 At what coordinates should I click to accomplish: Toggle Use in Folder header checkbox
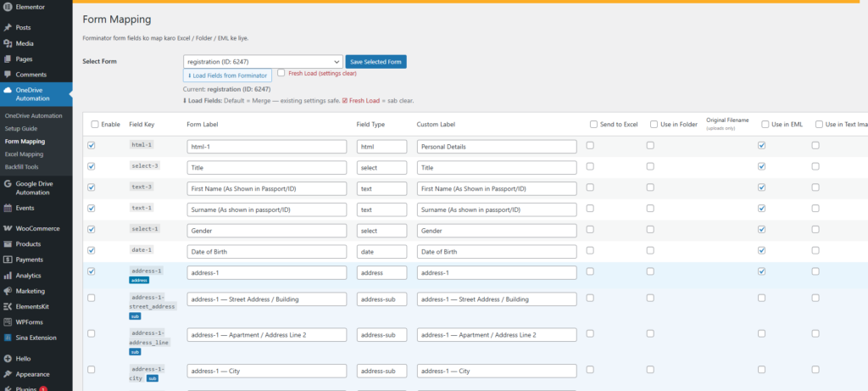[x=654, y=125]
